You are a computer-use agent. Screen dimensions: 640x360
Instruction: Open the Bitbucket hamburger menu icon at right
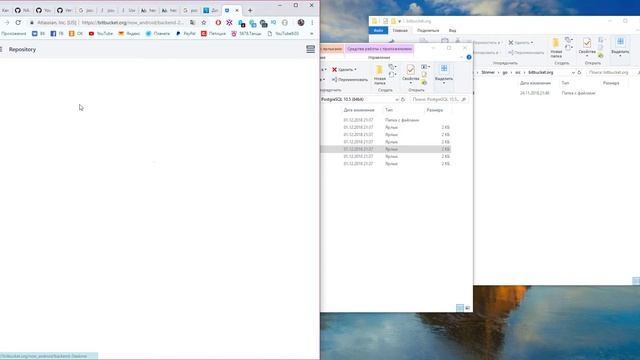(311, 49)
